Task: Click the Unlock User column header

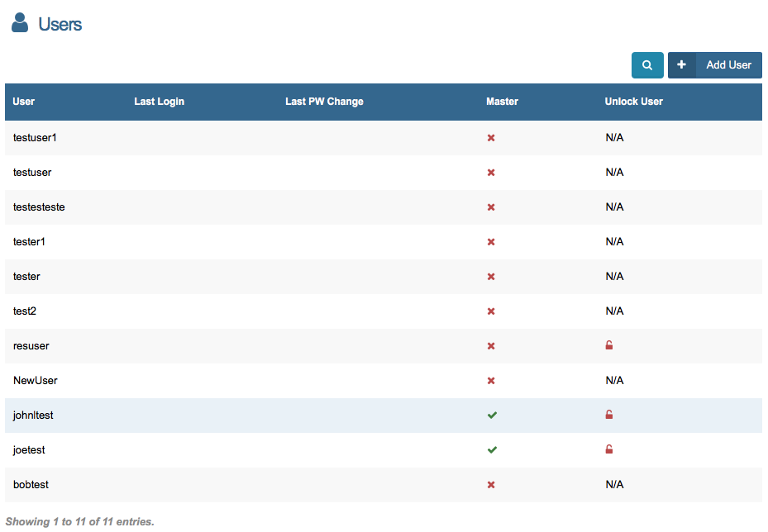Action: pyautogui.click(x=633, y=102)
